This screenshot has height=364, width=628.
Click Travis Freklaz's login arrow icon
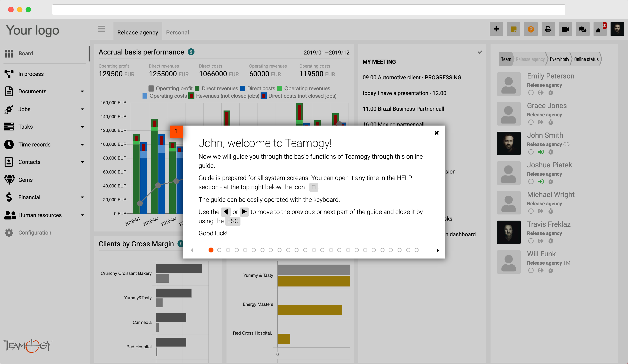pyautogui.click(x=540, y=241)
